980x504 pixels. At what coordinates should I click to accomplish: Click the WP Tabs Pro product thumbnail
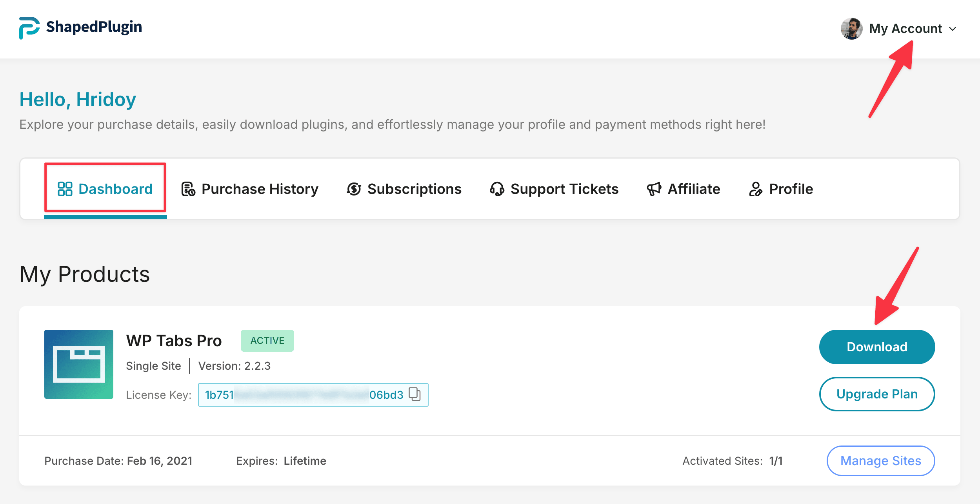pos(79,364)
